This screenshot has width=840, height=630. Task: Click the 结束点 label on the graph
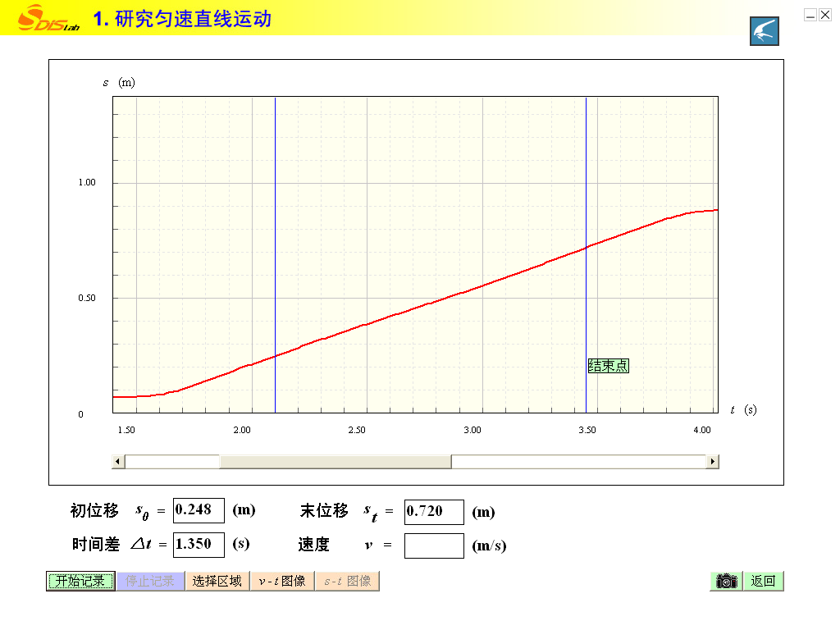point(609,366)
